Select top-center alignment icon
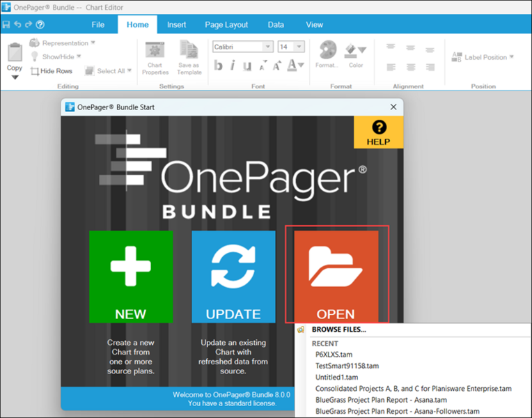 click(411, 48)
